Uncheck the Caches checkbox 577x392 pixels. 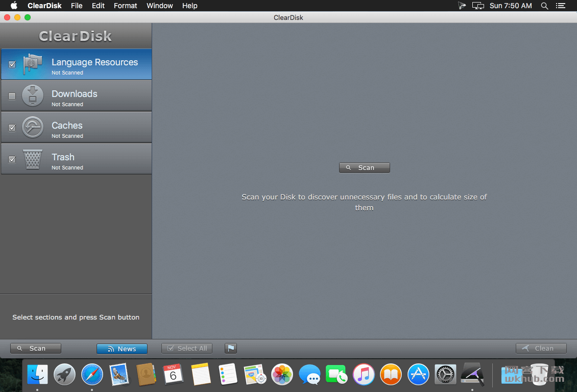(x=12, y=128)
